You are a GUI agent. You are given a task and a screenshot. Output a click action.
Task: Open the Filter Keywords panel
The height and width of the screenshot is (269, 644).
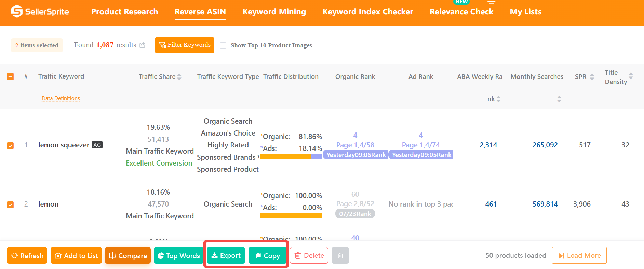[x=185, y=45]
